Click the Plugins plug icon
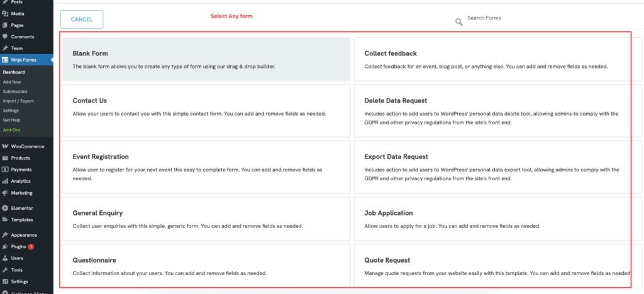The image size is (644, 294). point(5,246)
